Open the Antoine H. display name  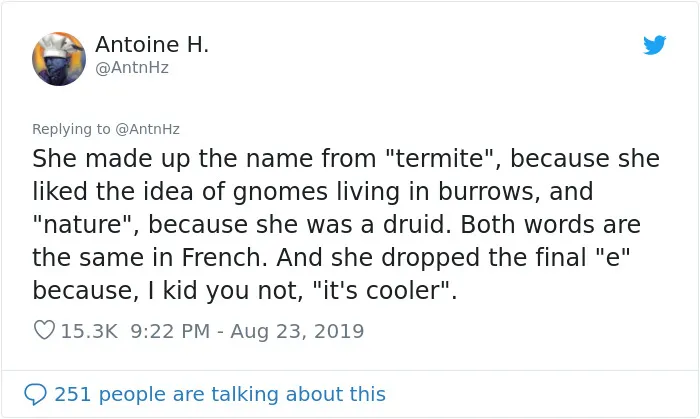[152, 44]
